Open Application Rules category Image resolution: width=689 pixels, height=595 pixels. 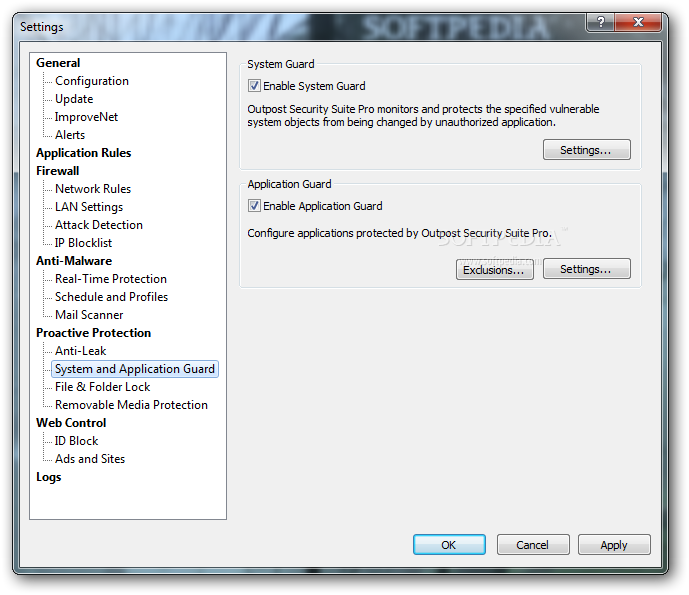click(83, 153)
